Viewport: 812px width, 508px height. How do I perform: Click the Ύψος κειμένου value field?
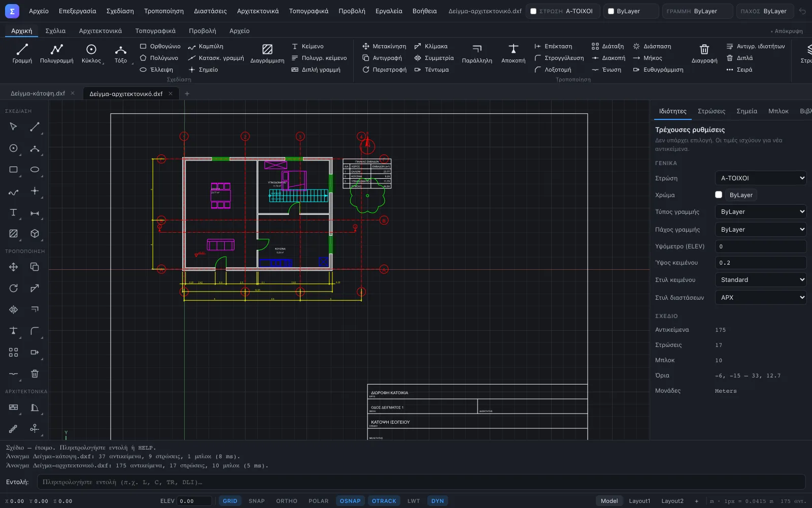[761, 263]
